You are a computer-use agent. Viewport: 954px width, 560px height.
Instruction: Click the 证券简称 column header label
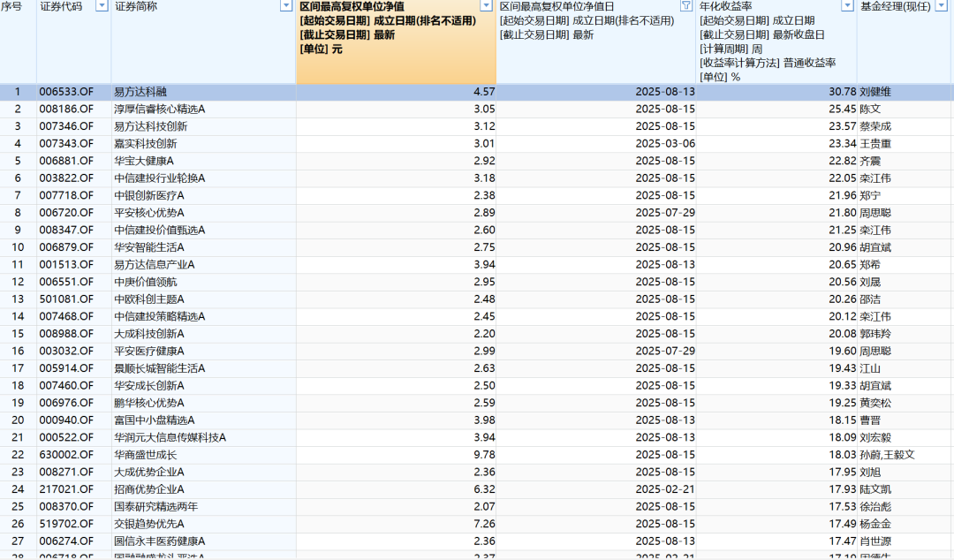[136, 7]
